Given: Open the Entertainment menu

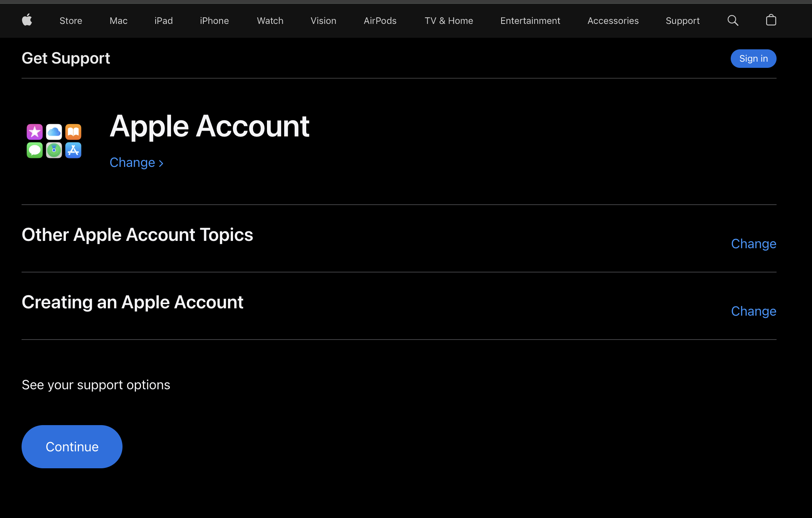Looking at the screenshot, I should pos(530,21).
